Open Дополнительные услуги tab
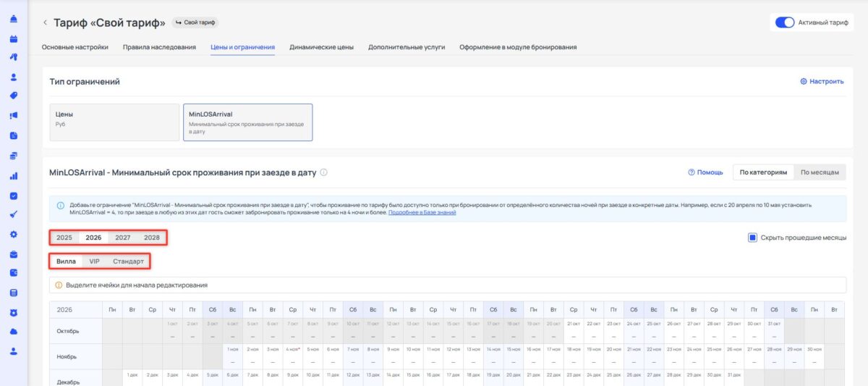 (x=407, y=47)
